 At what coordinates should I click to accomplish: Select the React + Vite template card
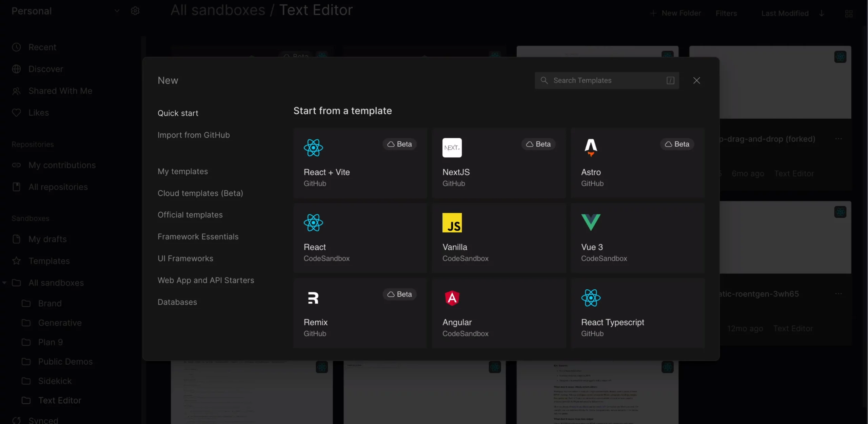coord(360,163)
